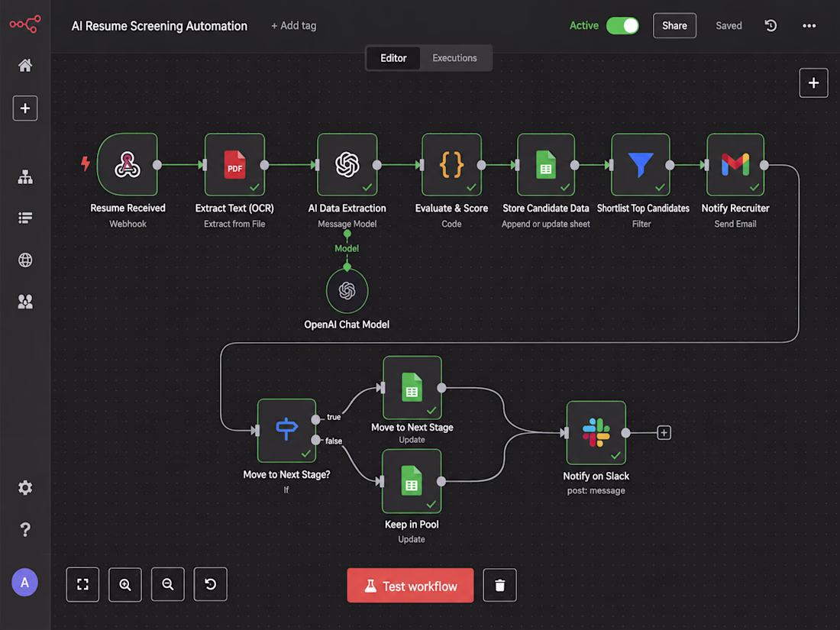Select the Extract Text (OCR) PDF node
The image size is (840, 630).
[x=234, y=164]
